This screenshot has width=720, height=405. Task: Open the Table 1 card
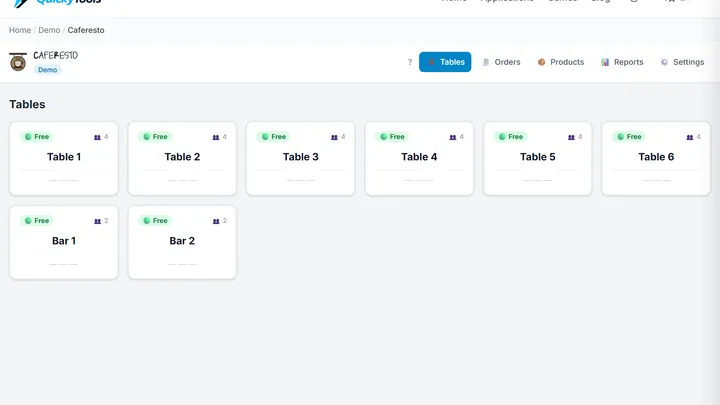64,158
